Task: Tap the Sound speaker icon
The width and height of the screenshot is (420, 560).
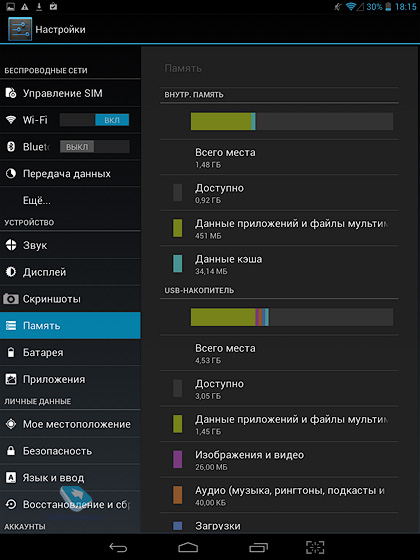Action: pos(11,245)
